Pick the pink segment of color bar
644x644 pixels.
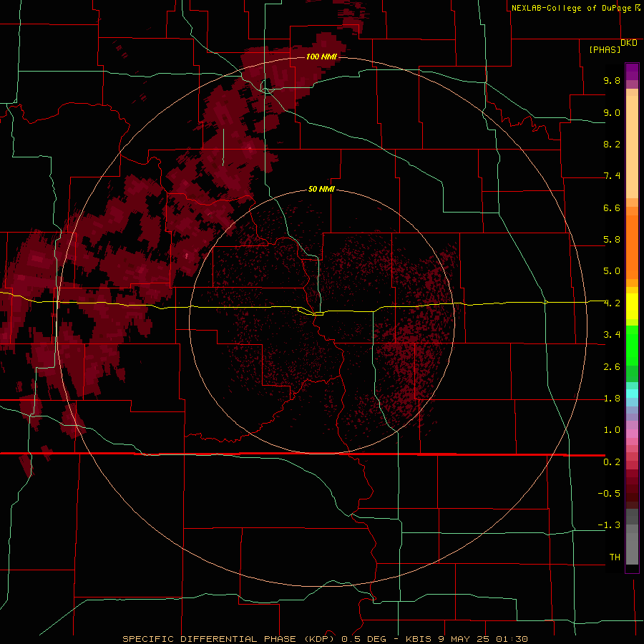(632, 434)
